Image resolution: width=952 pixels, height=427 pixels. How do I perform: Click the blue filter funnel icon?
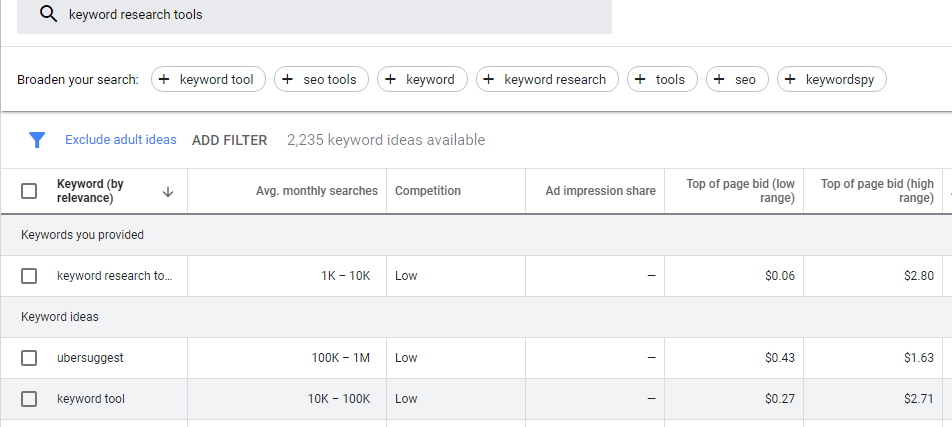pyautogui.click(x=37, y=140)
